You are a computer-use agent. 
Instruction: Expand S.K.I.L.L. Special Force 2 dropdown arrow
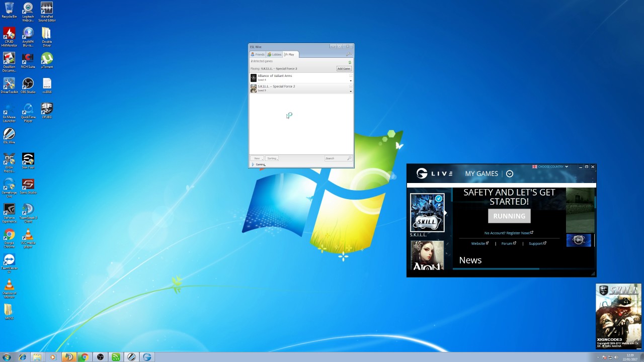[x=351, y=91]
